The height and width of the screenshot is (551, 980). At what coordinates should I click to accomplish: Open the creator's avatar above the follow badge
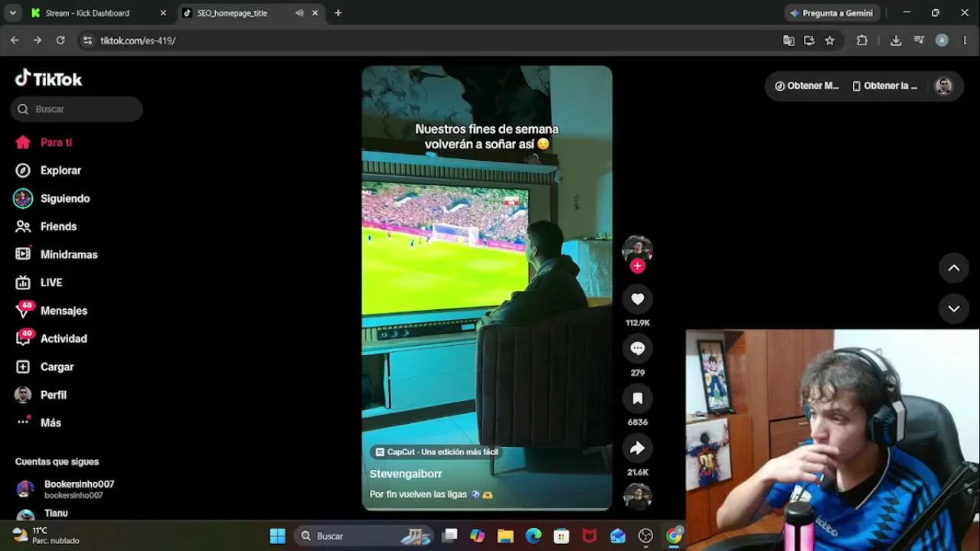pos(637,249)
